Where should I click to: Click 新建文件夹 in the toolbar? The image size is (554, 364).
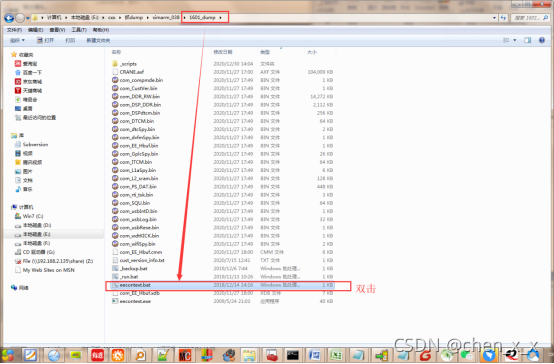(98, 40)
